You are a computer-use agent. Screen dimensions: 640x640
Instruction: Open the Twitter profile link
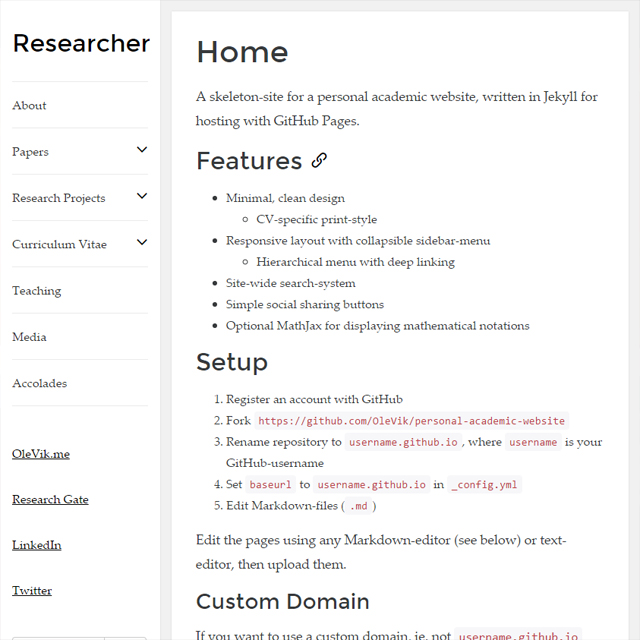click(32, 591)
